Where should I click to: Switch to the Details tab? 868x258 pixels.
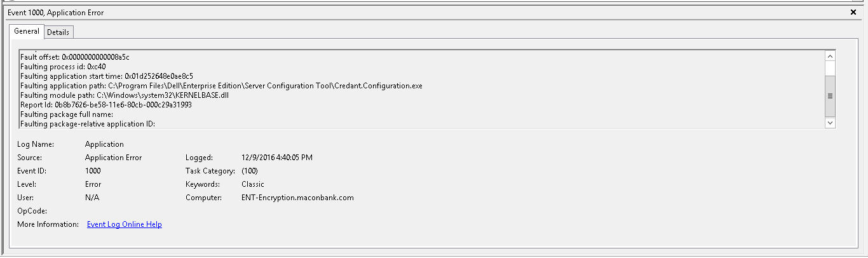58,32
